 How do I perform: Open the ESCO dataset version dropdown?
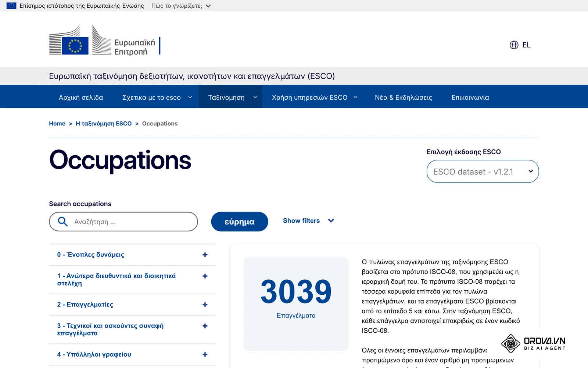483,171
